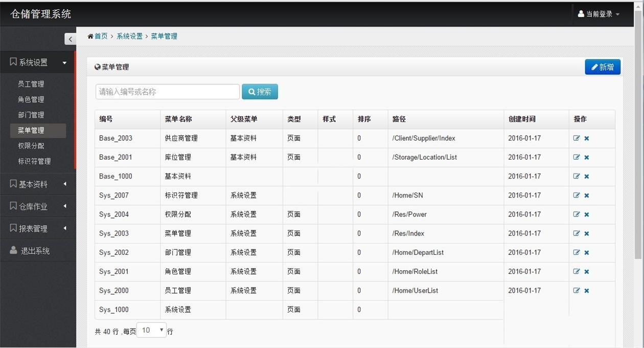The height and width of the screenshot is (348, 644).
Task: Expand the 基本资料 sidebar section
Action: (38, 184)
